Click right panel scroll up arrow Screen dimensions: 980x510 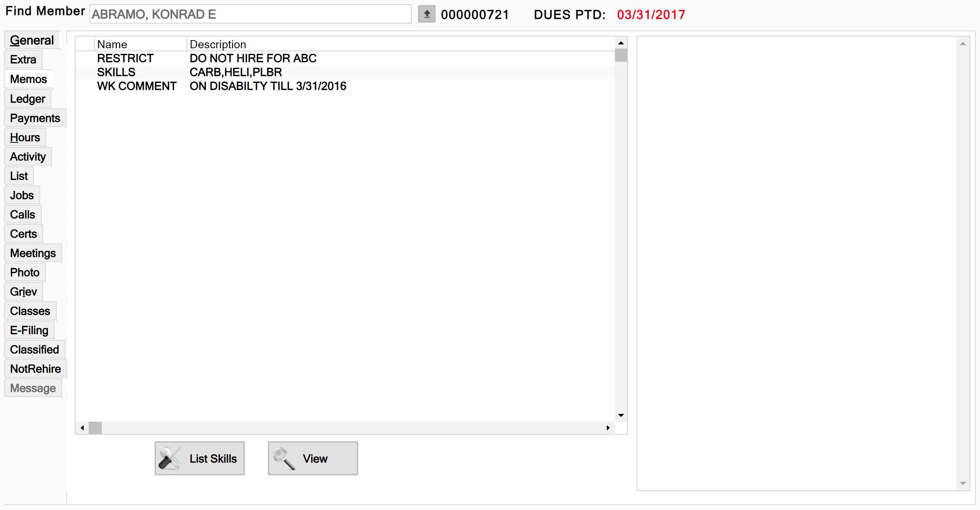963,44
